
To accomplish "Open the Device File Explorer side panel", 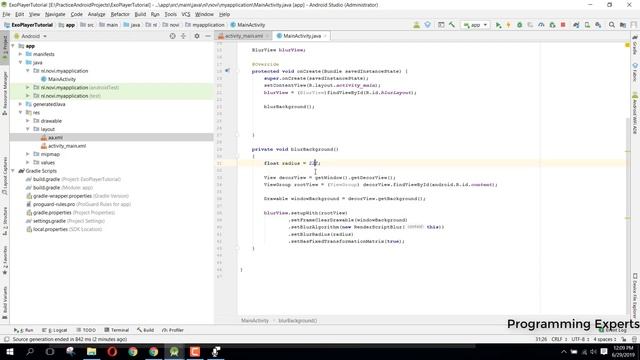I will (x=635, y=296).
